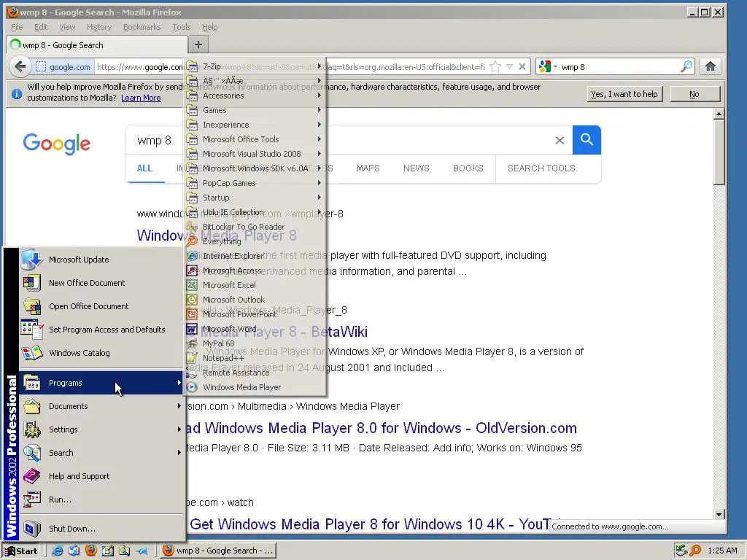Select Programs in Start menu
The height and width of the screenshot is (560, 747).
click(x=101, y=383)
